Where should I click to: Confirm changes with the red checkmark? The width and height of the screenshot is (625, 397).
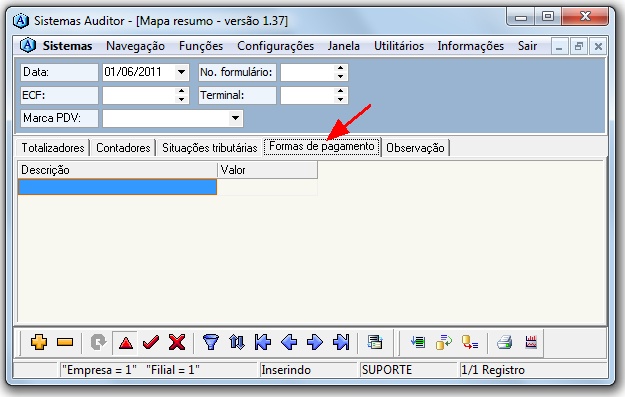pos(151,342)
